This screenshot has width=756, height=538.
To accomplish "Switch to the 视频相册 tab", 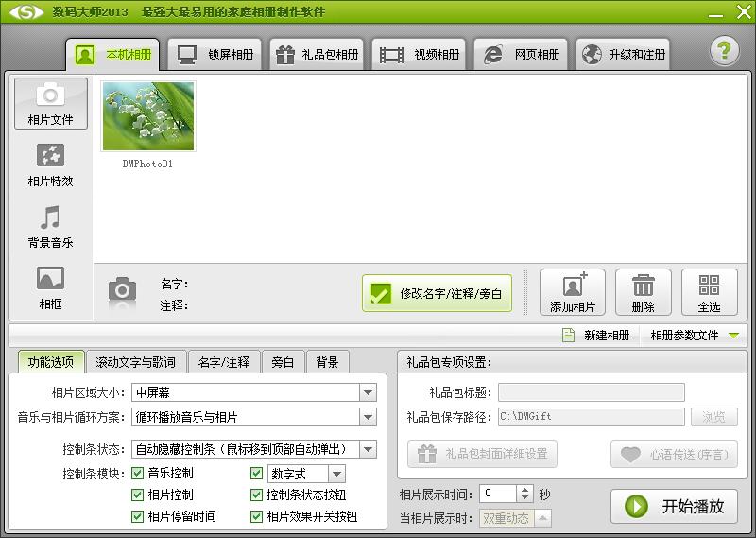I will click(x=421, y=54).
